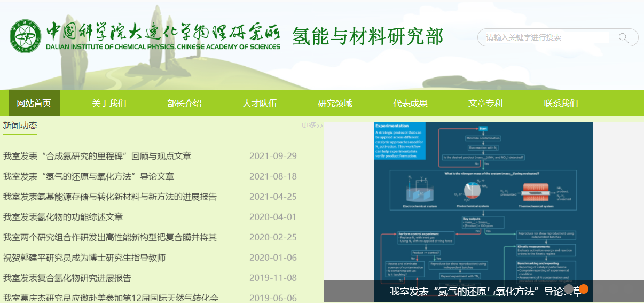Open 郭建平研究员 doctoral supervisor news
The image size is (644, 304).
[84, 258]
